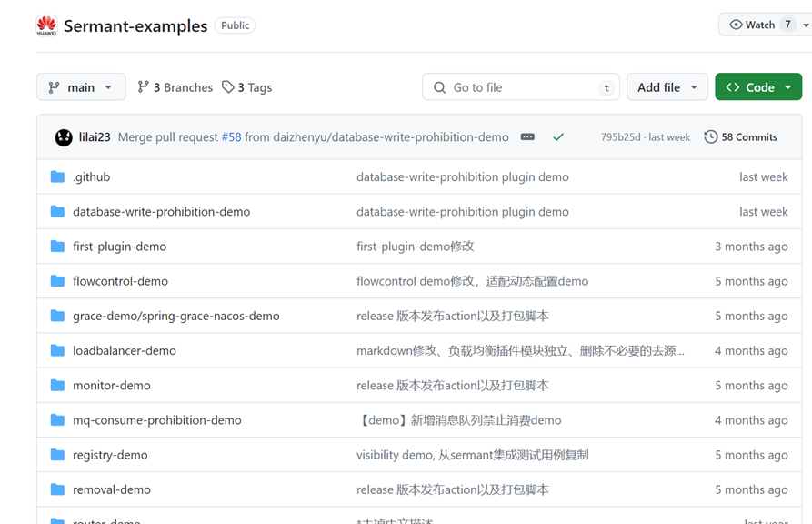Open the registry-demo folder

(111, 454)
